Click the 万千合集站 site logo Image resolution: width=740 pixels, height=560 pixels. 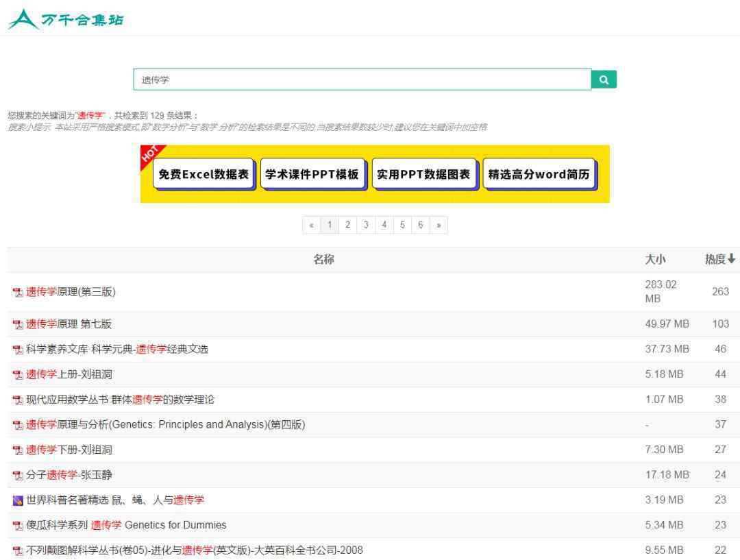66,20
